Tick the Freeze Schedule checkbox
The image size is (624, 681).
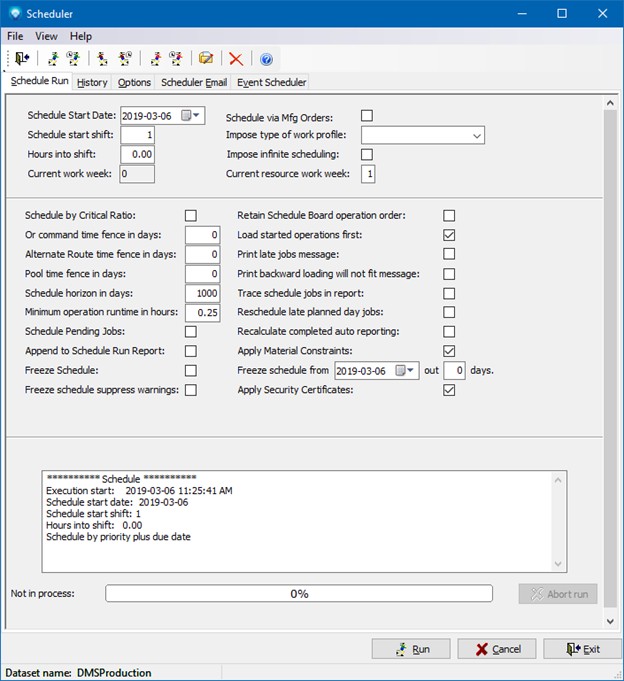[191, 371]
